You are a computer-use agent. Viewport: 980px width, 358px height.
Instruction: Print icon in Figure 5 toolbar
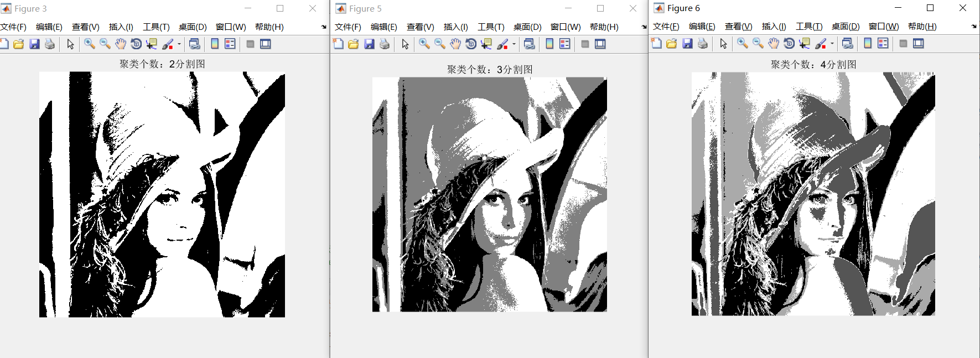point(385,44)
